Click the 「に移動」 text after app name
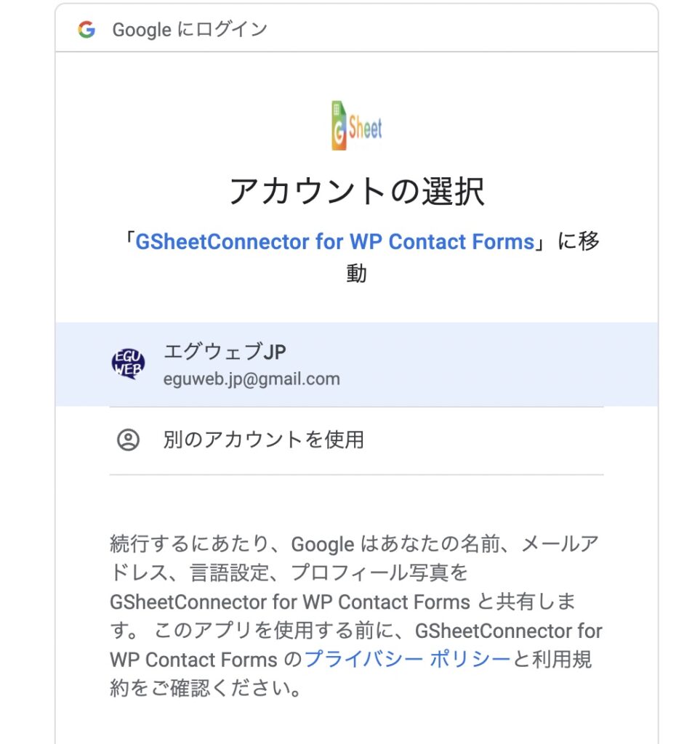 (579, 242)
